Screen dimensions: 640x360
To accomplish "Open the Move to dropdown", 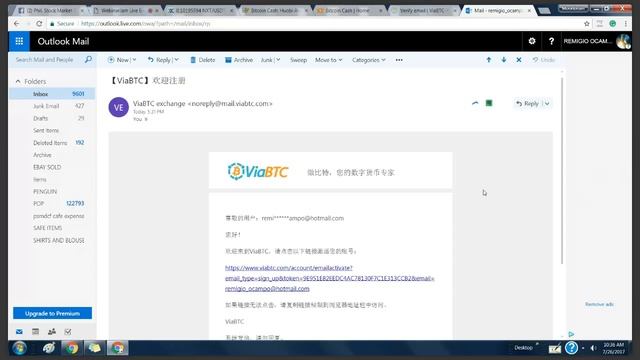I will point(329,60).
